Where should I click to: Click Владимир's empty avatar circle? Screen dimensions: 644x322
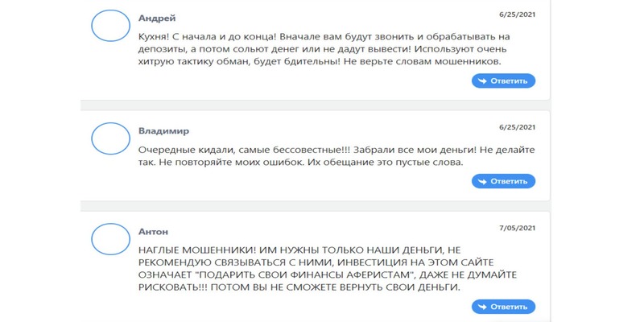pyautogui.click(x=110, y=138)
